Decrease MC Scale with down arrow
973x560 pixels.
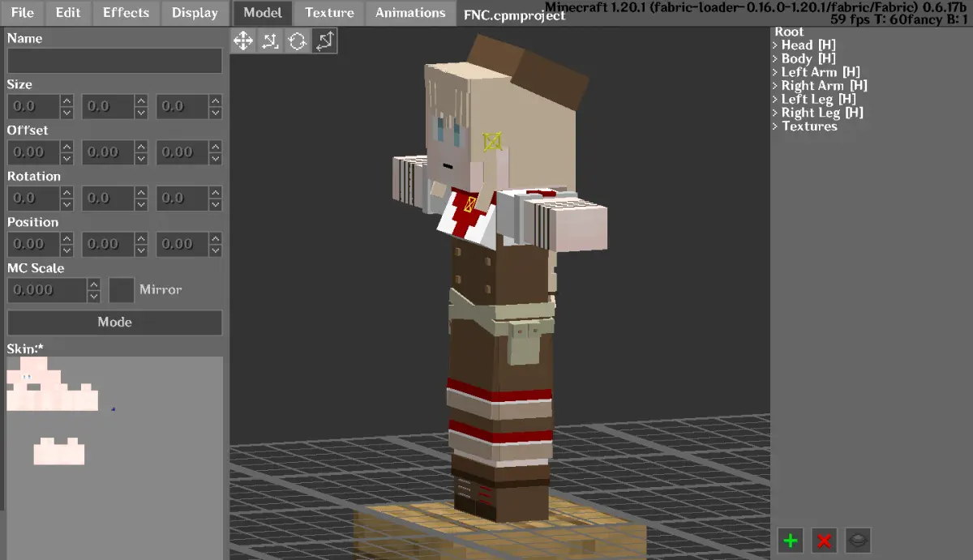94,297
